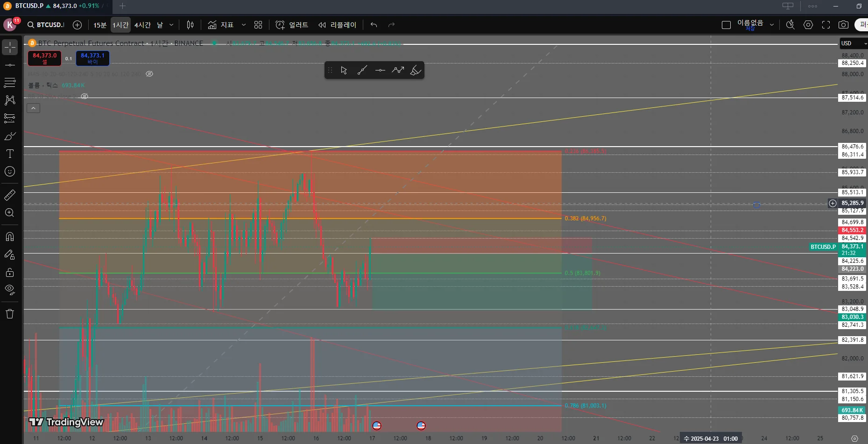Viewport: 868px width, 444px height.
Task: Open the title bar three-dot menu
Action: point(812,6)
